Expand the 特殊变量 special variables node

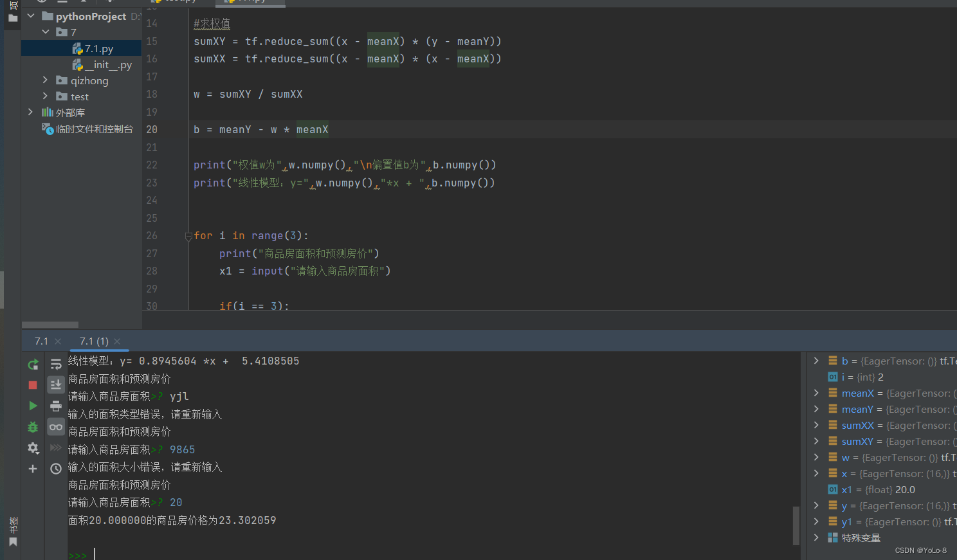(x=816, y=537)
